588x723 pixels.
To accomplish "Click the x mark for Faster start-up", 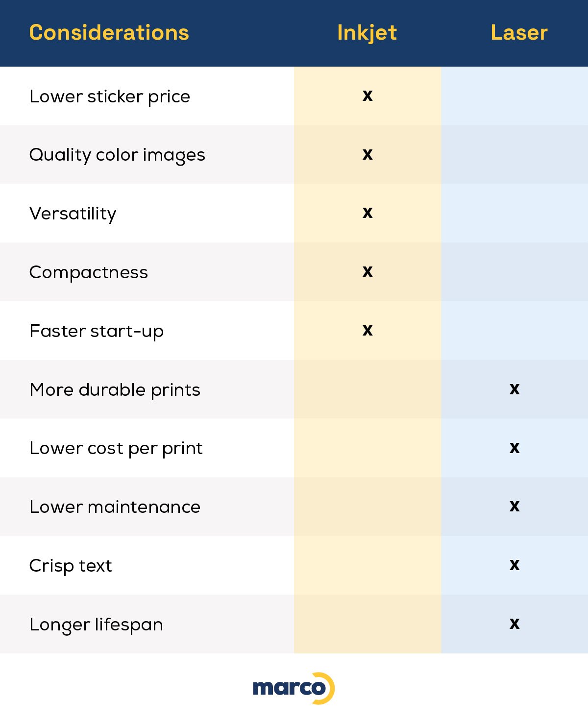I will pos(367,330).
